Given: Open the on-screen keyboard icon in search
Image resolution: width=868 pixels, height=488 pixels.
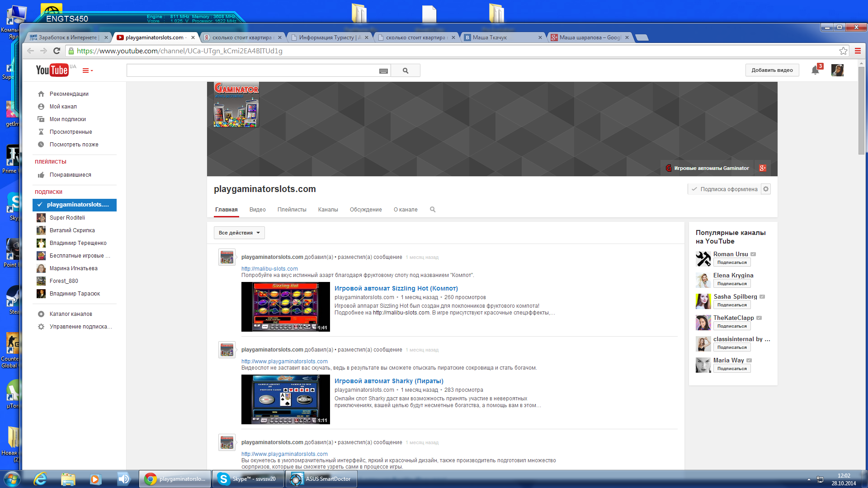Looking at the screenshot, I should 383,71.
